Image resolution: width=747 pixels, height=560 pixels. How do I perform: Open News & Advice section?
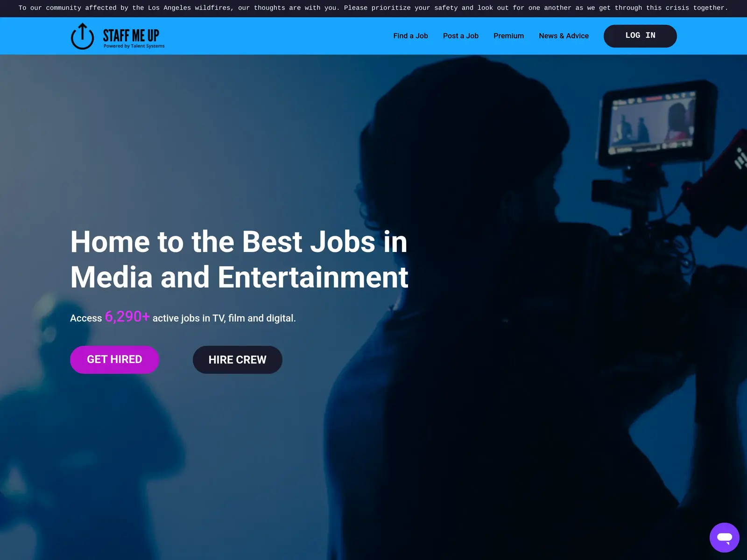point(564,36)
